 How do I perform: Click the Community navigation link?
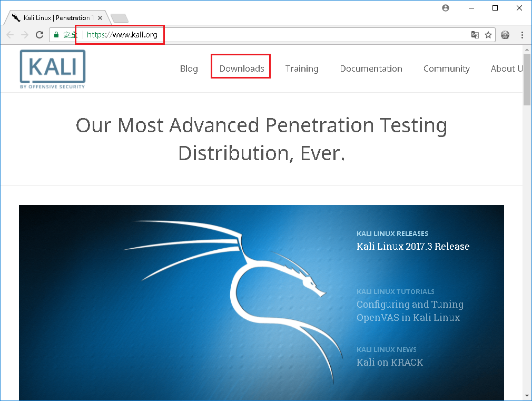click(446, 69)
